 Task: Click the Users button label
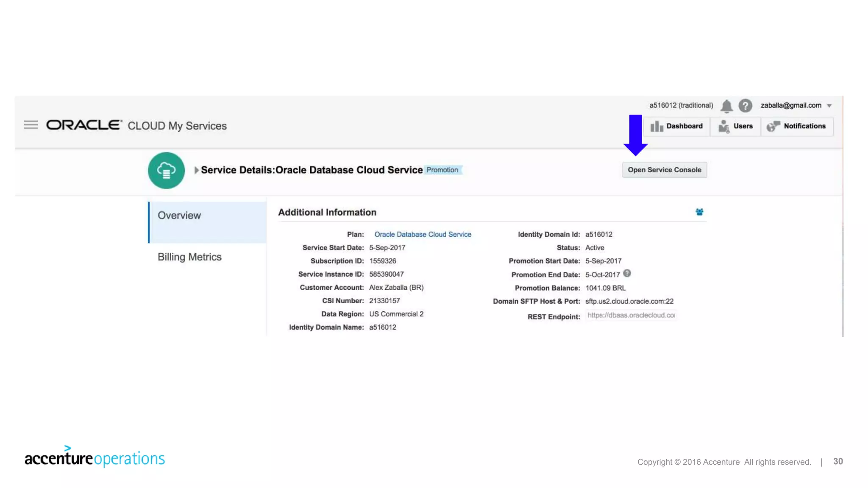(743, 126)
